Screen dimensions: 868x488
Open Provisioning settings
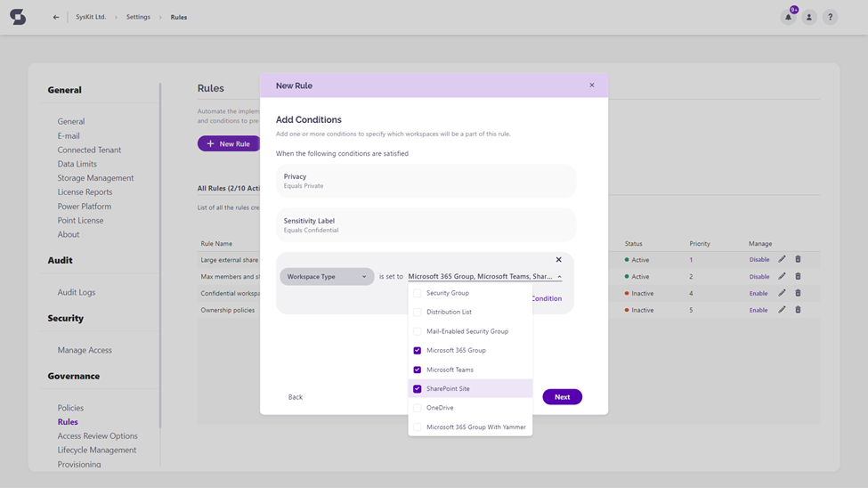79,464
